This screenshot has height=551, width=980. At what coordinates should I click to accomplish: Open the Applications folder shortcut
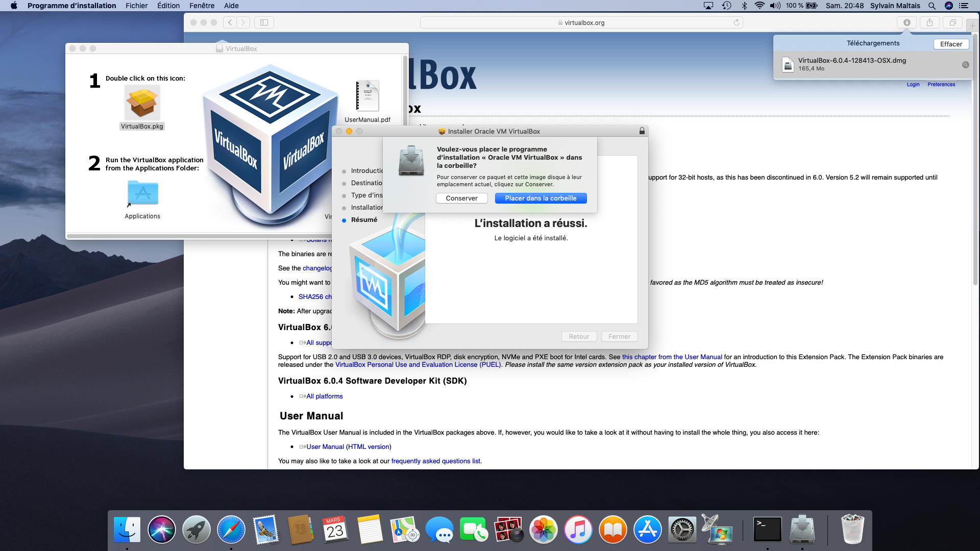tap(142, 194)
